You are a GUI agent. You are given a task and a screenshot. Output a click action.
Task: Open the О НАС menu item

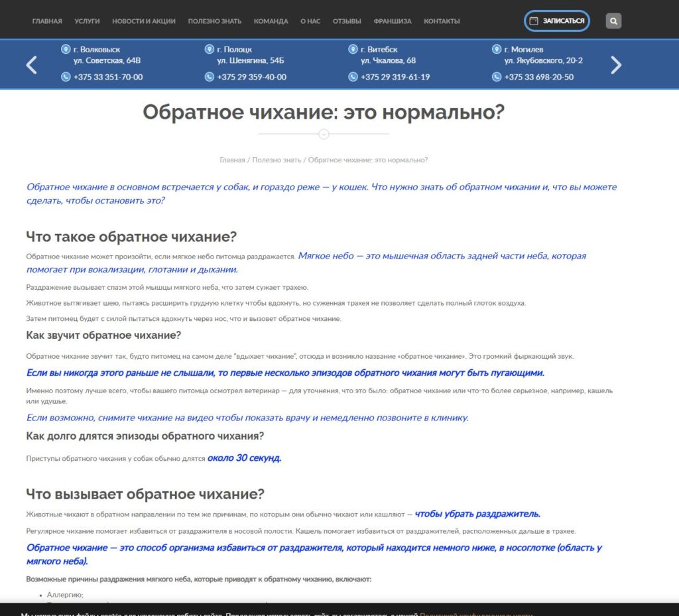click(310, 21)
